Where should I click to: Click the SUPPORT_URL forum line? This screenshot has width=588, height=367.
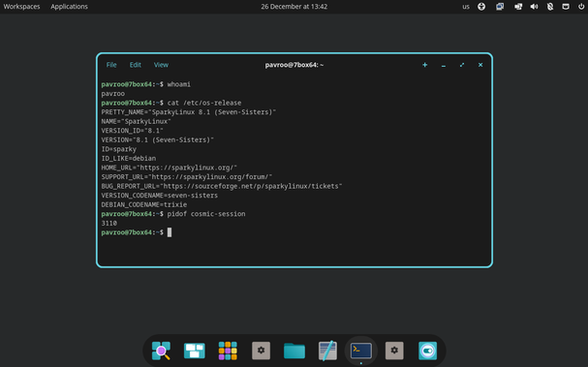click(x=187, y=177)
